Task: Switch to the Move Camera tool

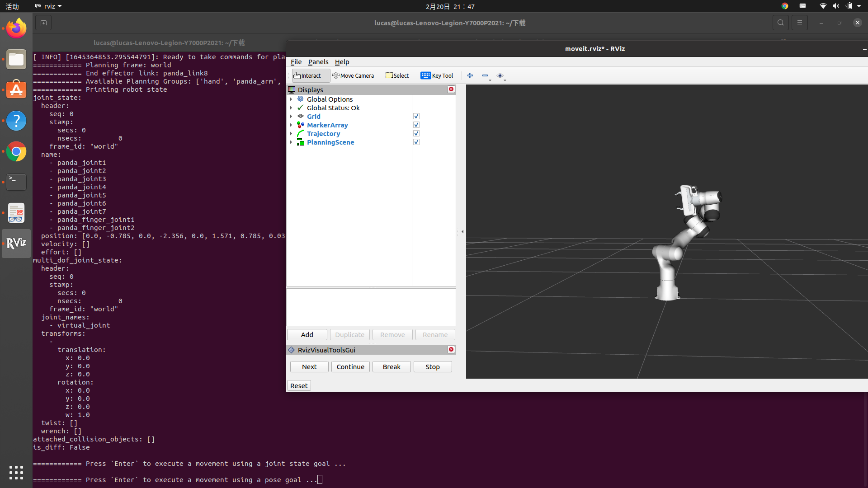Action: tap(353, 75)
